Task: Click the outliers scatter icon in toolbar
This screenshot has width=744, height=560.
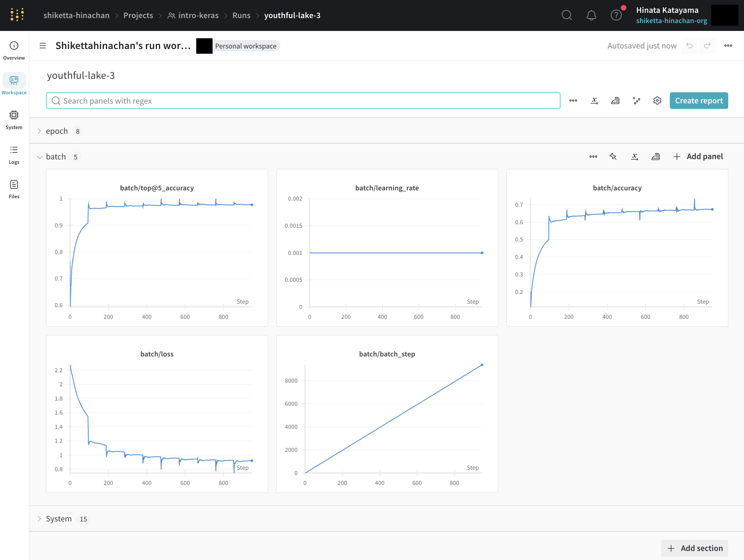Action: click(636, 100)
